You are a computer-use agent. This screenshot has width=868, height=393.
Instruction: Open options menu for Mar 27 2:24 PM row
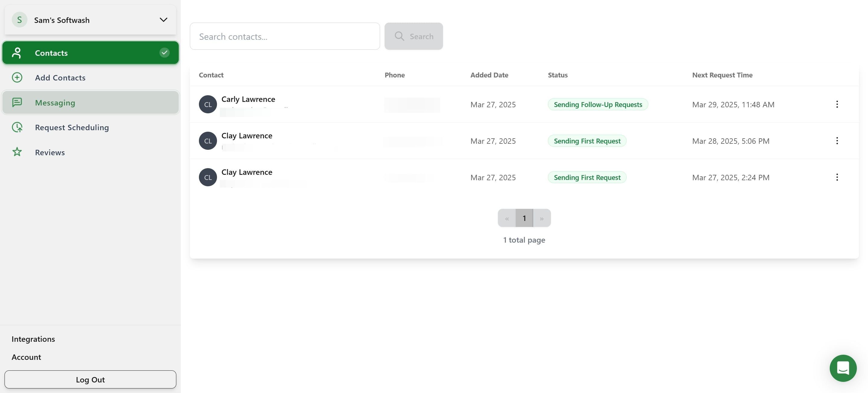[837, 177]
